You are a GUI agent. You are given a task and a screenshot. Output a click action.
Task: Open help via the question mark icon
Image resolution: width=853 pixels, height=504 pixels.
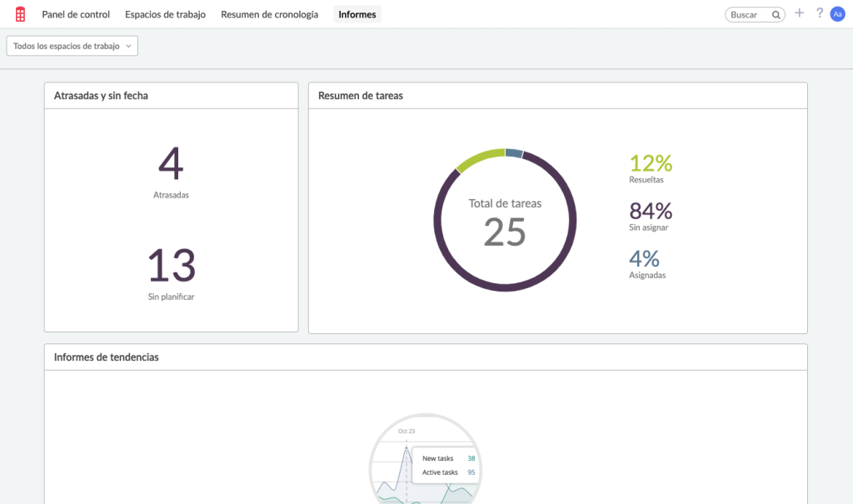point(819,13)
